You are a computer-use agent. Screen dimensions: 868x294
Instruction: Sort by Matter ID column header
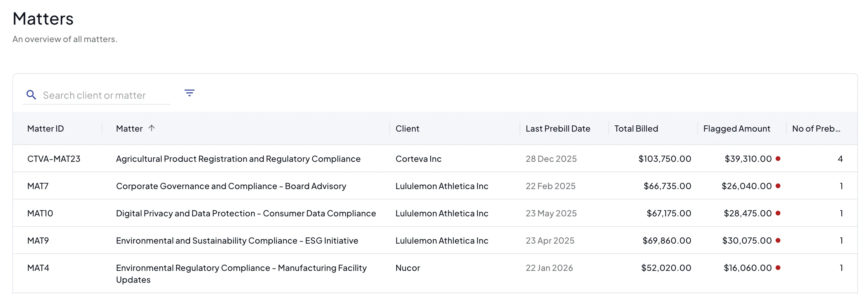(46, 128)
